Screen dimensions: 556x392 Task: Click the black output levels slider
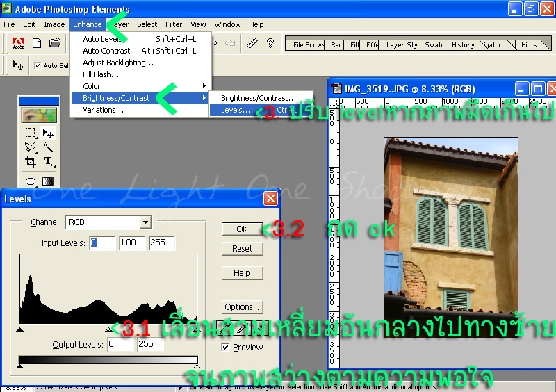coord(20,366)
